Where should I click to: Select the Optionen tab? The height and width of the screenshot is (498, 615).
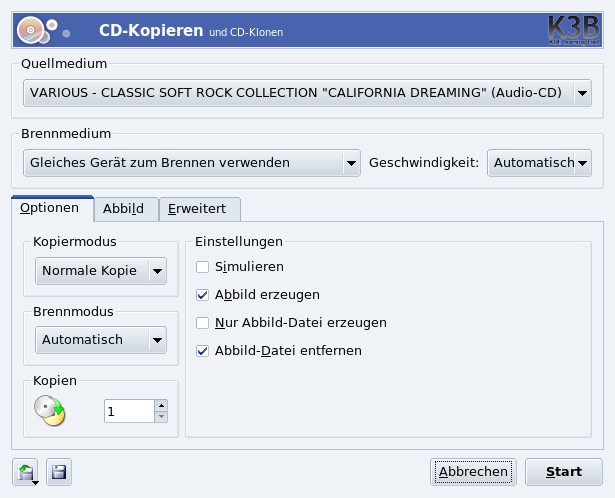pos(50,208)
